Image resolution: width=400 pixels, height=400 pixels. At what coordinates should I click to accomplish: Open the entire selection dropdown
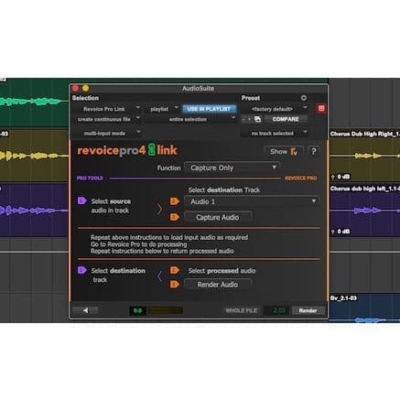(191, 119)
